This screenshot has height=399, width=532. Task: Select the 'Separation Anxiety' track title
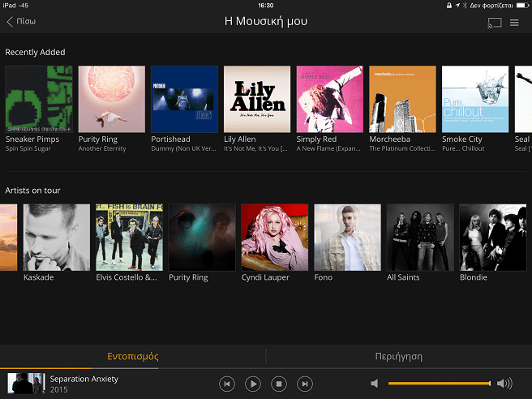84,379
